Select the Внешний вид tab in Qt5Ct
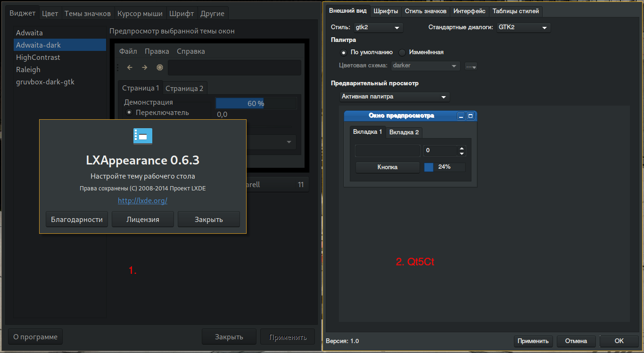Screen dimensions: 644x353 (348, 10)
